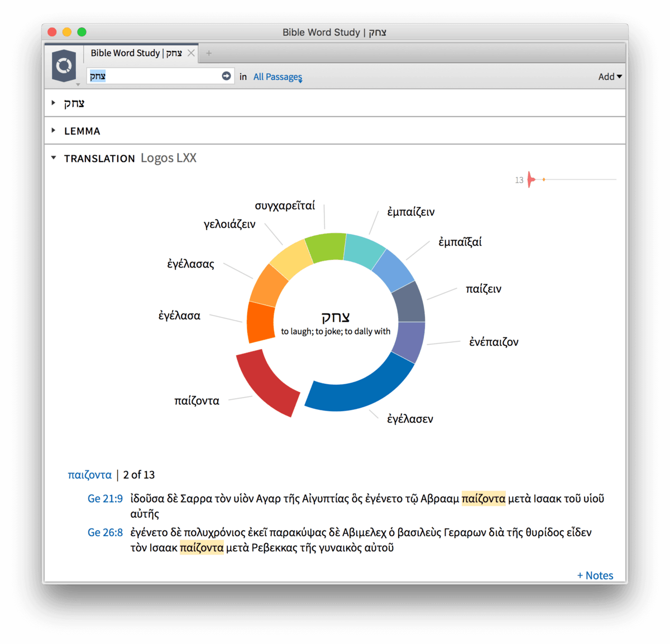Click the παιζοντα heading link
The width and height of the screenshot is (670, 644).
[x=89, y=475]
